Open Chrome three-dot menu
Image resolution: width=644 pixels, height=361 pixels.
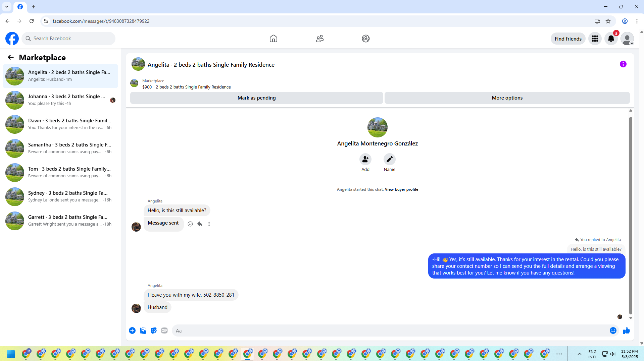[637, 21]
